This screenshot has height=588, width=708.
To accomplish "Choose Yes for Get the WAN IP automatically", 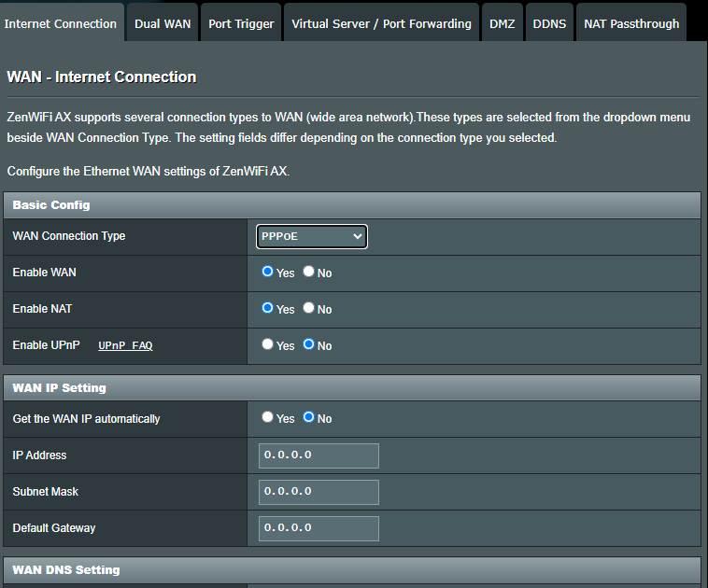I will 267,417.
